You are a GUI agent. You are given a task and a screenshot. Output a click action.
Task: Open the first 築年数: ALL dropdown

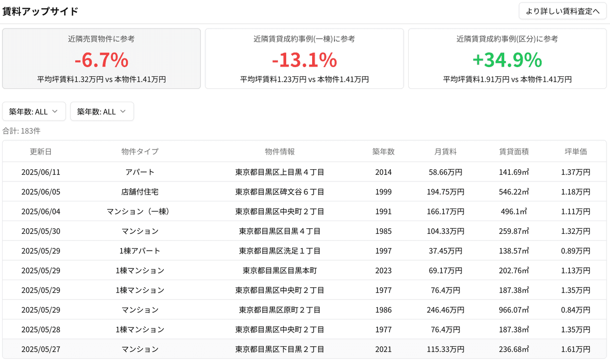coord(34,112)
